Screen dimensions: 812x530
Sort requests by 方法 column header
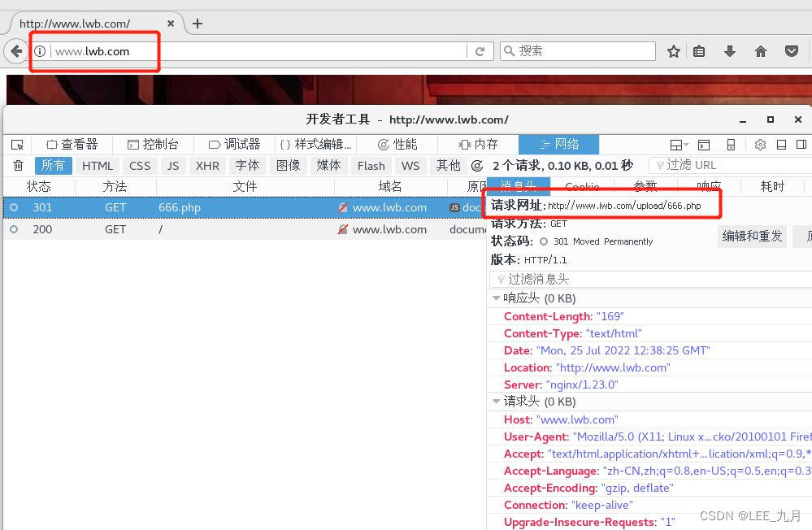coord(115,186)
